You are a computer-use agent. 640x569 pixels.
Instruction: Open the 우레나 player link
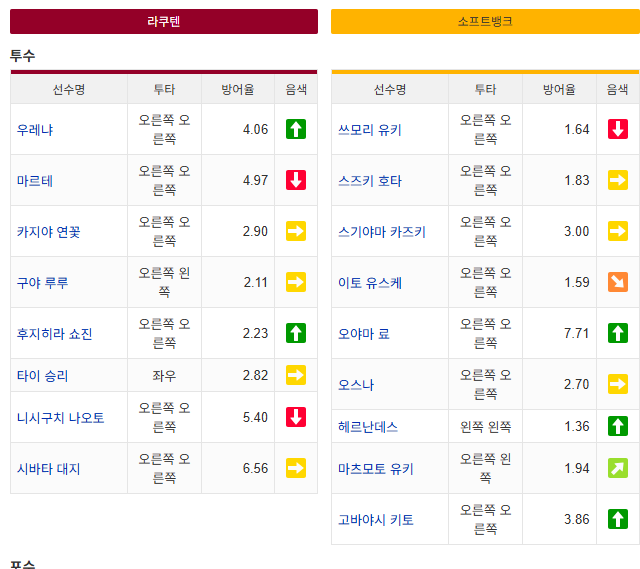coord(35,130)
